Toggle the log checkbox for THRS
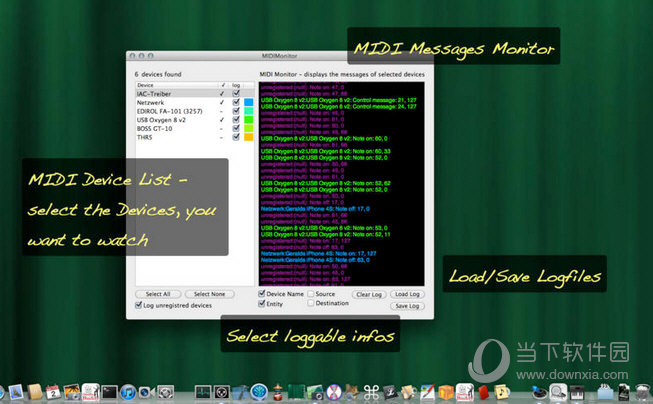Viewport: 653px width, 404px height. tap(236, 137)
